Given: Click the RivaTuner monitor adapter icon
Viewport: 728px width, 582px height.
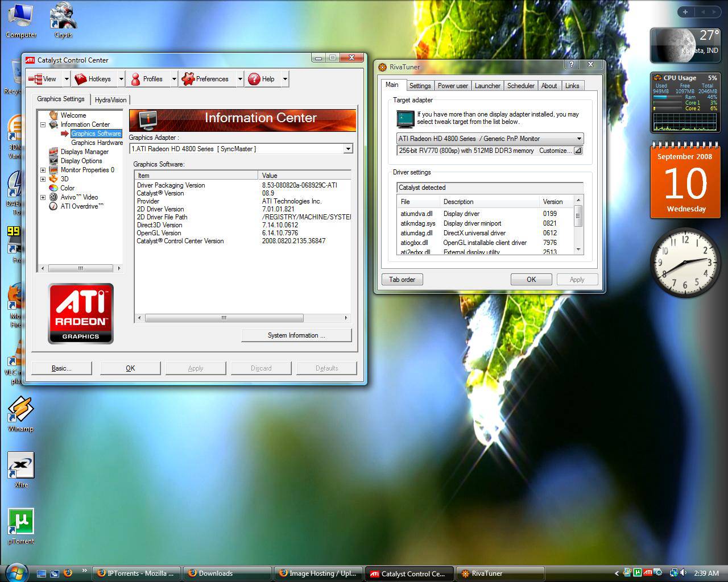Looking at the screenshot, I should coord(406,118).
